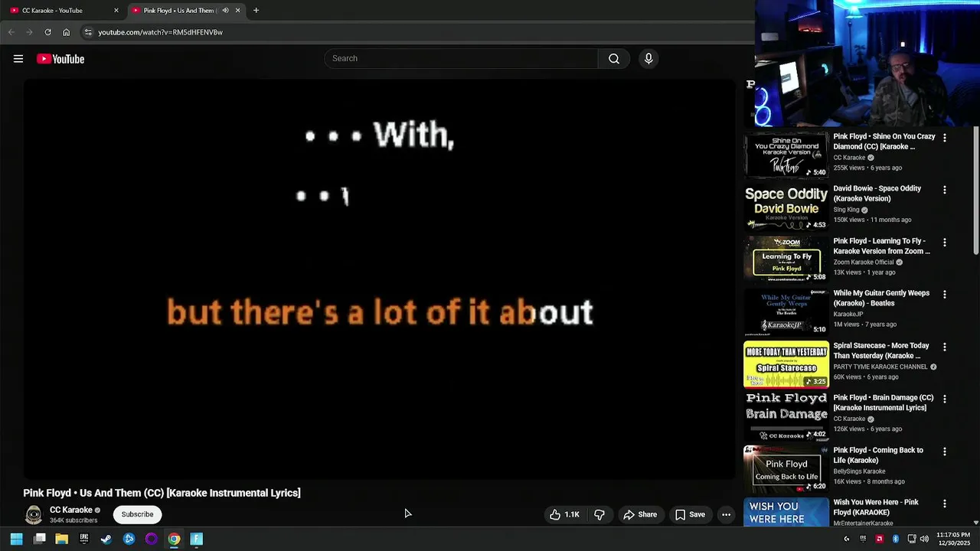Viewport: 980px width, 551px height.
Task: Open options for Wish You Were Here
Action: (945, 504)
